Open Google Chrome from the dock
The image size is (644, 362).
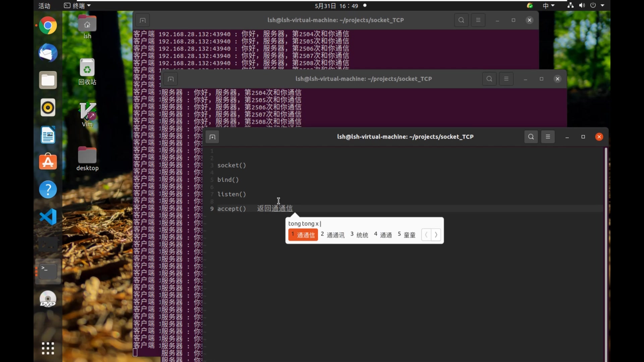pos(48,26)
